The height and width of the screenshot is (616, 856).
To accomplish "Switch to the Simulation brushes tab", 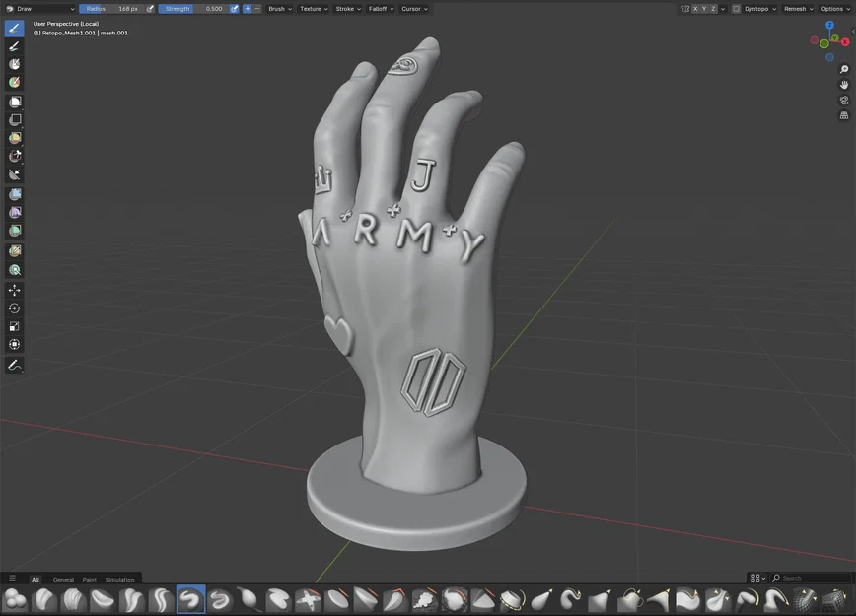I will tap(119, 580).
